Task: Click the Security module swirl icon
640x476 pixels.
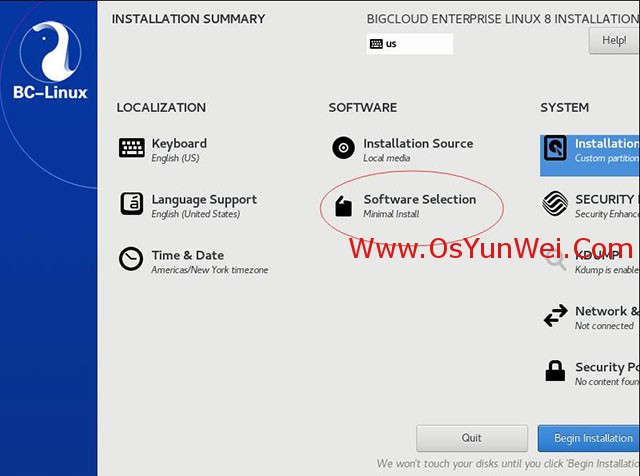Action: (555, 203)
